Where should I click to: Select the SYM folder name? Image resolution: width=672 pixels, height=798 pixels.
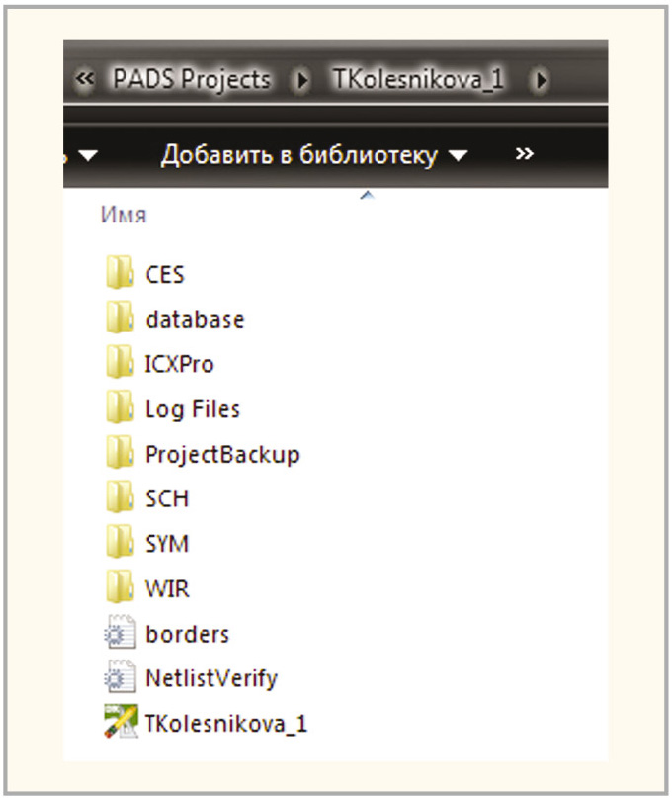[x=166, y=544]
